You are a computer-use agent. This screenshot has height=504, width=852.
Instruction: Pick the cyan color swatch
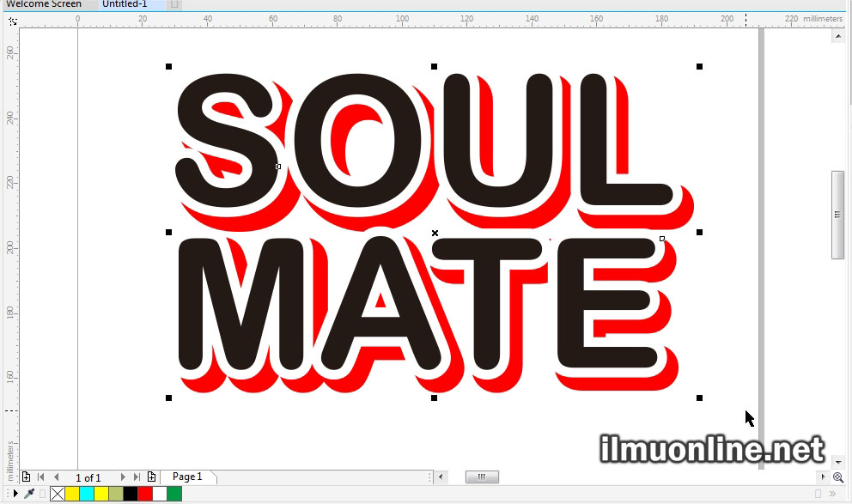pos(87,494)
